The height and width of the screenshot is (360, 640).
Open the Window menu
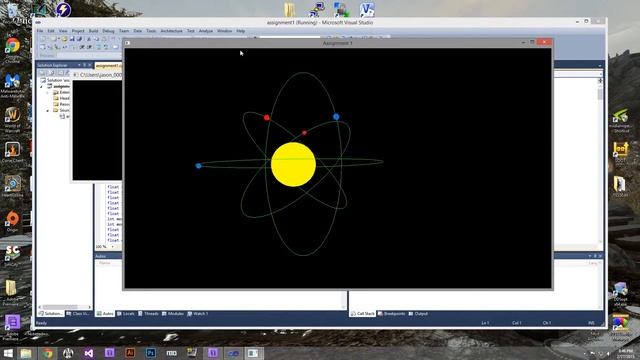[224, 31]
